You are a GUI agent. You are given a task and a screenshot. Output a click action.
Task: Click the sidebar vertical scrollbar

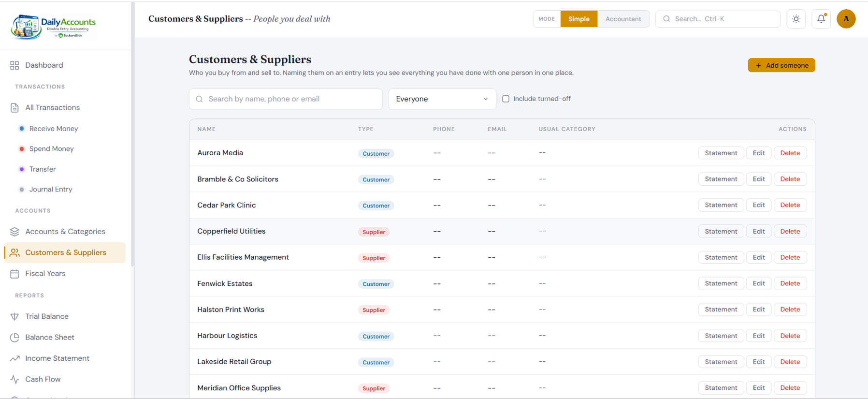click(132, 134)
